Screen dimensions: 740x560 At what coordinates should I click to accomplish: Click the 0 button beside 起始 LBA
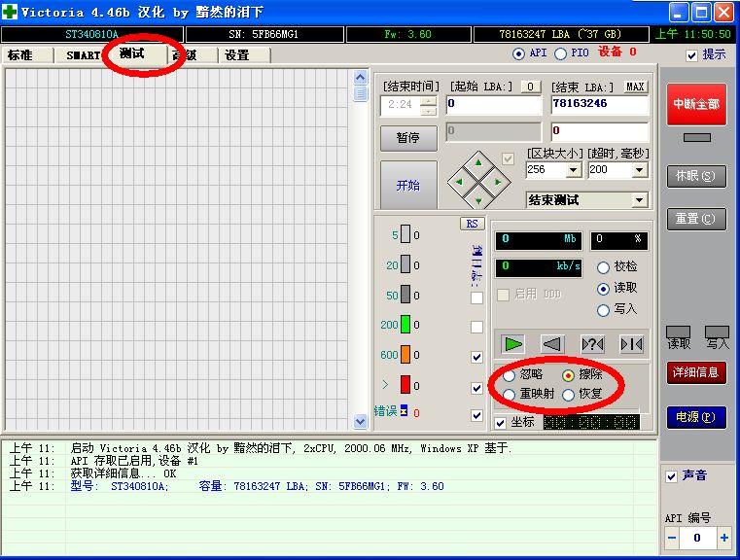(531, 87)
